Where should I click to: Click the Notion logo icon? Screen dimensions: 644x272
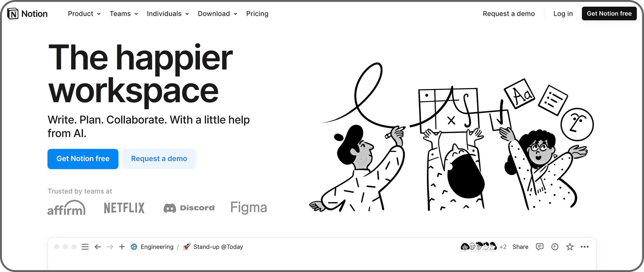tap(13, 14)
